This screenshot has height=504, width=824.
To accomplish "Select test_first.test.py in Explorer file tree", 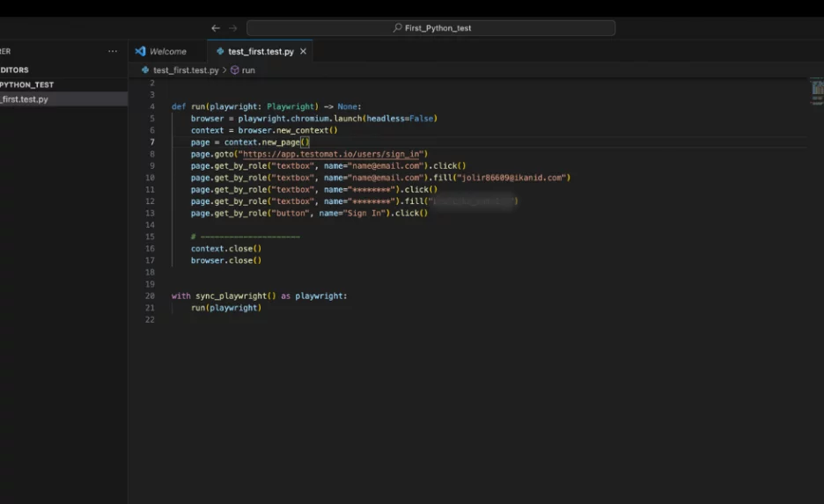I will [x=25, y=99].
